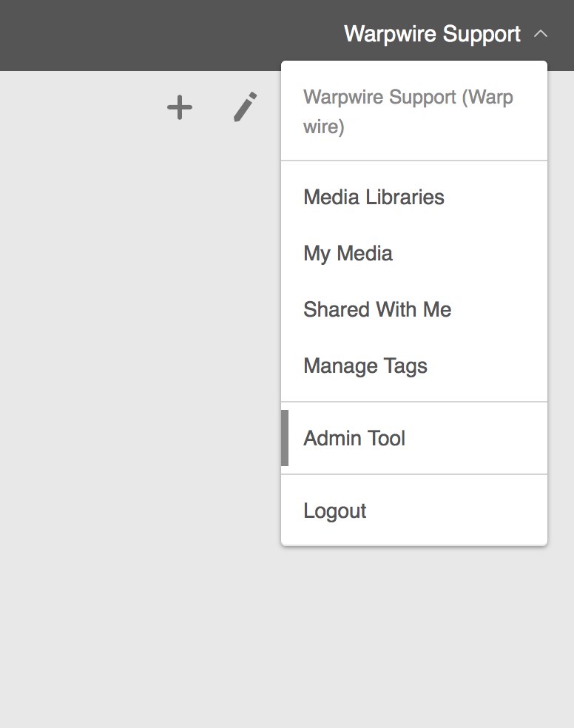Image resolution: width=574 pixels, height=728 pixels.
Task: Collapse the user menu with the up chevron
Action: point(541,34)
